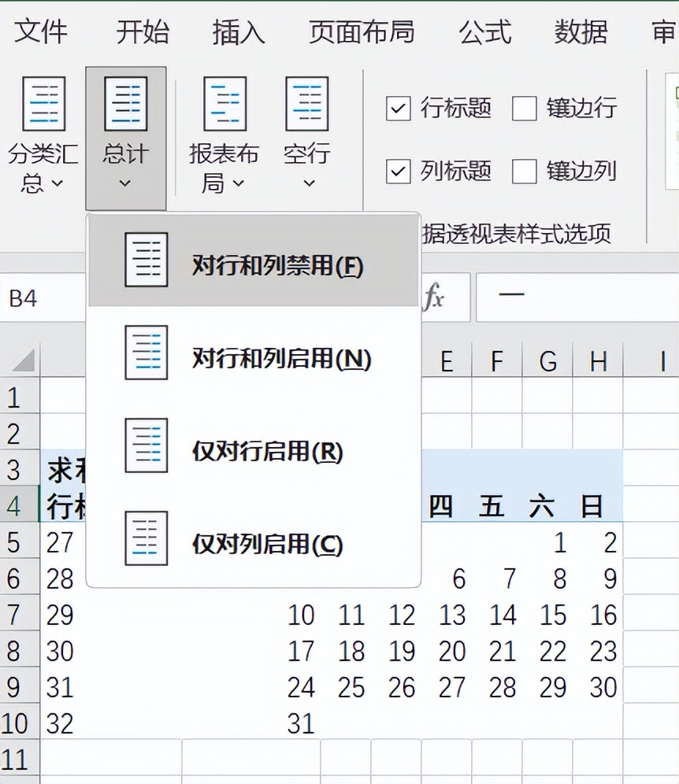Click the 仅对行启用 option's list icon
Screen dimensions: 679x784
pos(145,446)
